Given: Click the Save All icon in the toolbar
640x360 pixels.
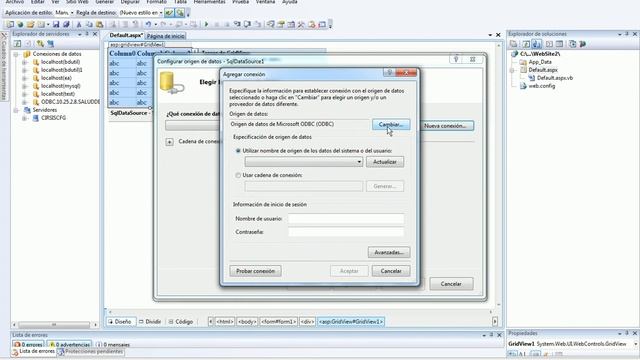Looking at the screenshot, I should (66, 24).
